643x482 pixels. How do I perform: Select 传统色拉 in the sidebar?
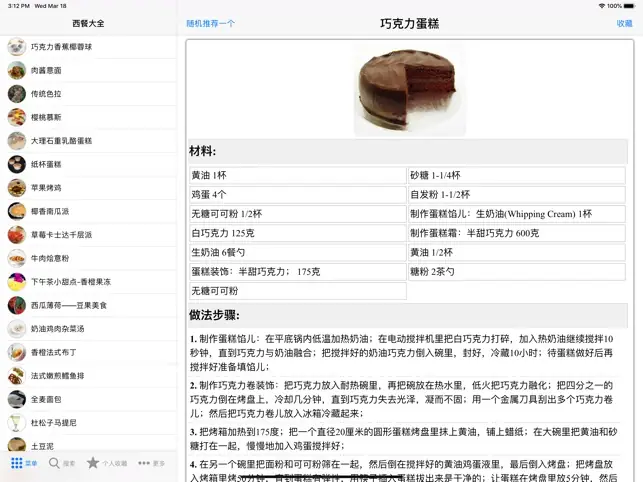point(46,94)
